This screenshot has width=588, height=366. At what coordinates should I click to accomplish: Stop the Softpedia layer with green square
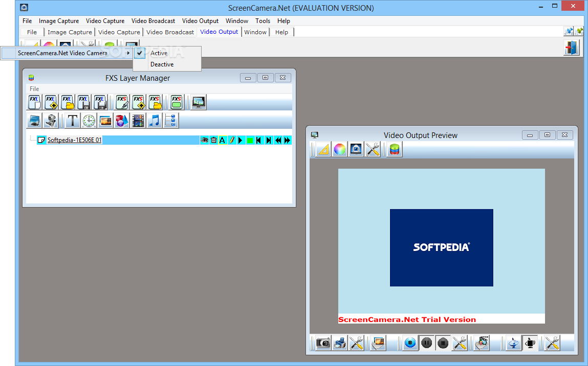(x=250, y=140)
